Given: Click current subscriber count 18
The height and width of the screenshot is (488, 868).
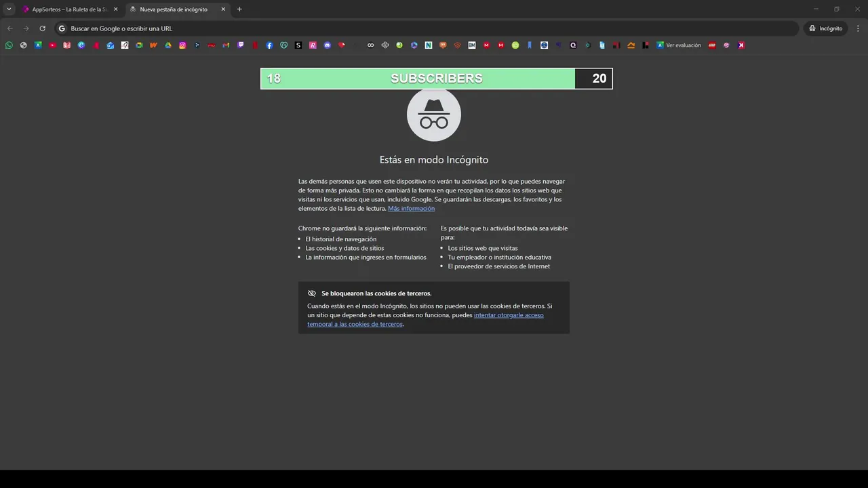Looking at the screenshot, I should [x=274, y=79].
